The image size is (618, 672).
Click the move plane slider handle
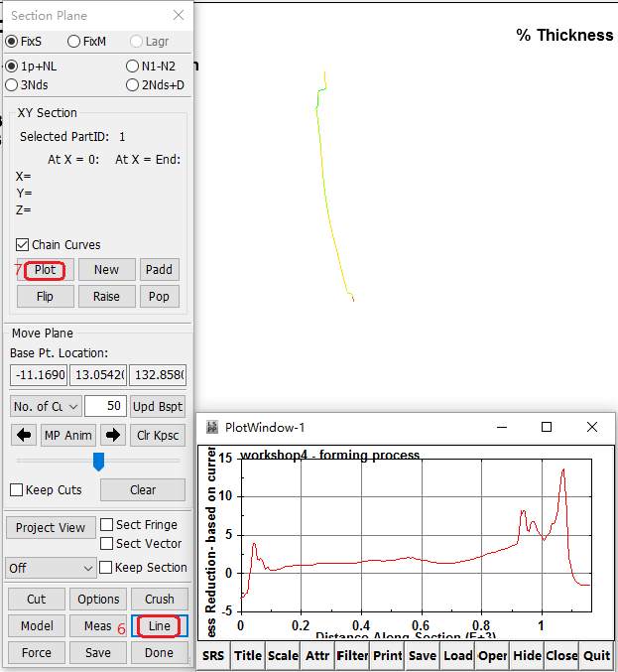[x=99, y=462]
